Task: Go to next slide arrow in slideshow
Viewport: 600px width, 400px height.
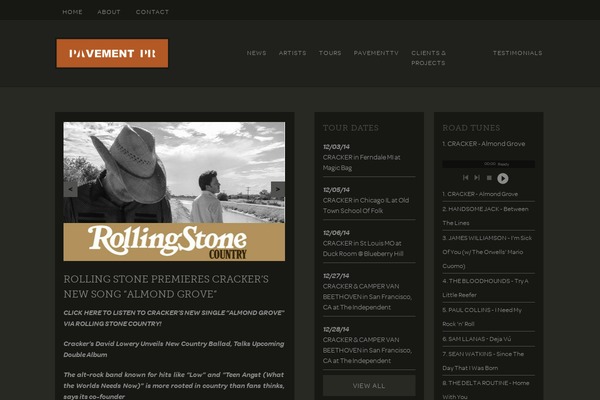Action: click(278, 189)
